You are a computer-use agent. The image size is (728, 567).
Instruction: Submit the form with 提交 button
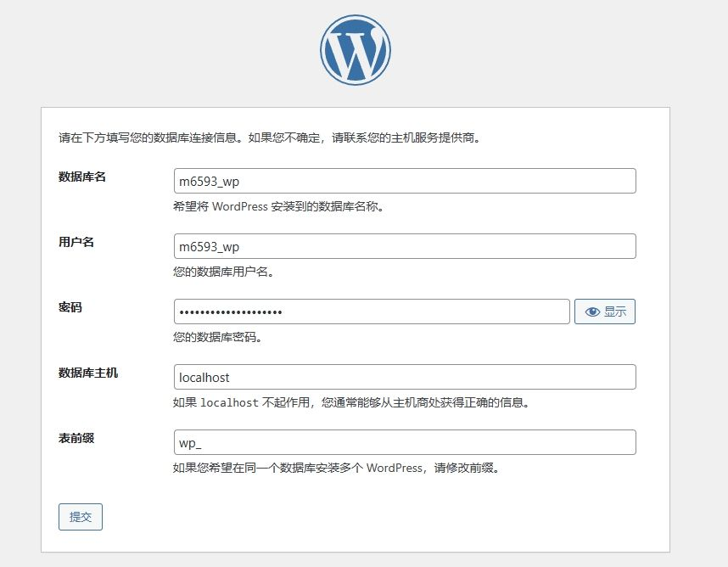[x=81, y=516]
